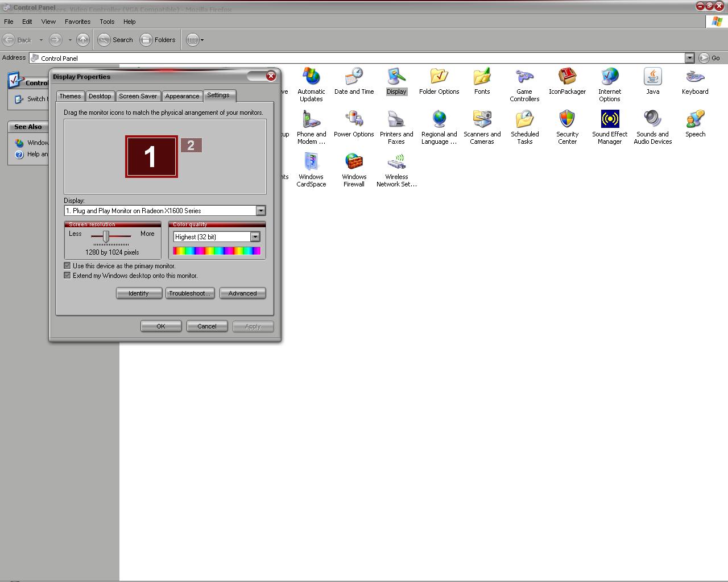The height and width of the screenshot is (582, 728).
Task: Select the Display control panel icon
Action: coord(396,81)
